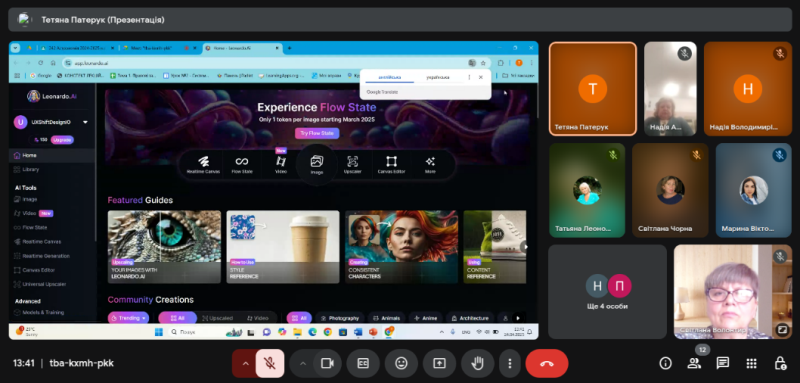Filter community creations by Architecture

click(470, 318)
